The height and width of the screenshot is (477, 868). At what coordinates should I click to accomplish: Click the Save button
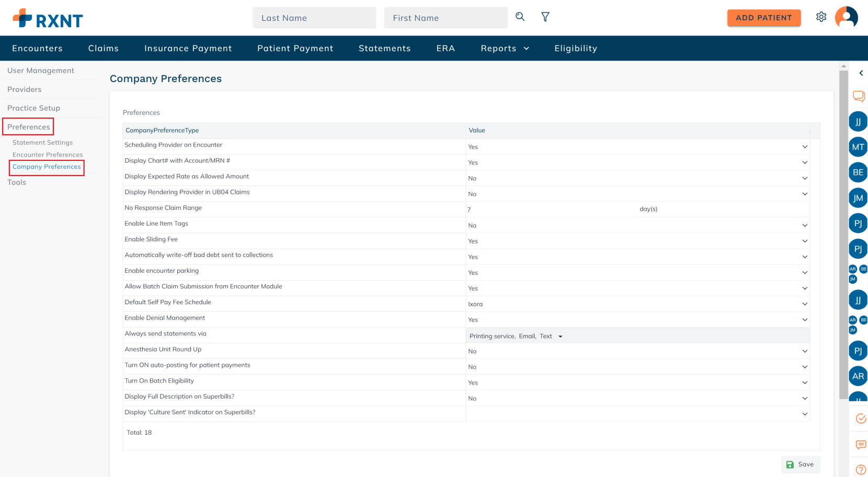pos(800,464)
